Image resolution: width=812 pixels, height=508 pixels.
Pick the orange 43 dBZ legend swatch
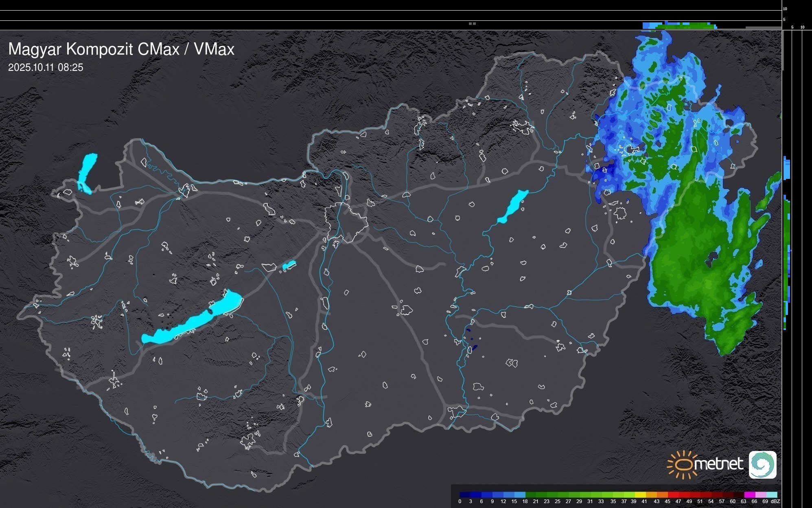coord(662,495)
